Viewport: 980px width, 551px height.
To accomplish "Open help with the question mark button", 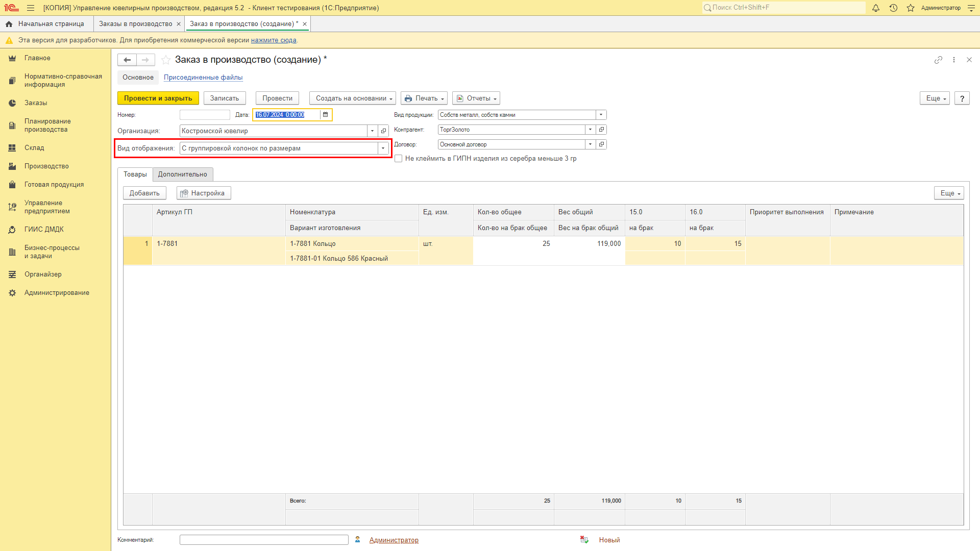I will pyautogui.click(x=962, y=98).
